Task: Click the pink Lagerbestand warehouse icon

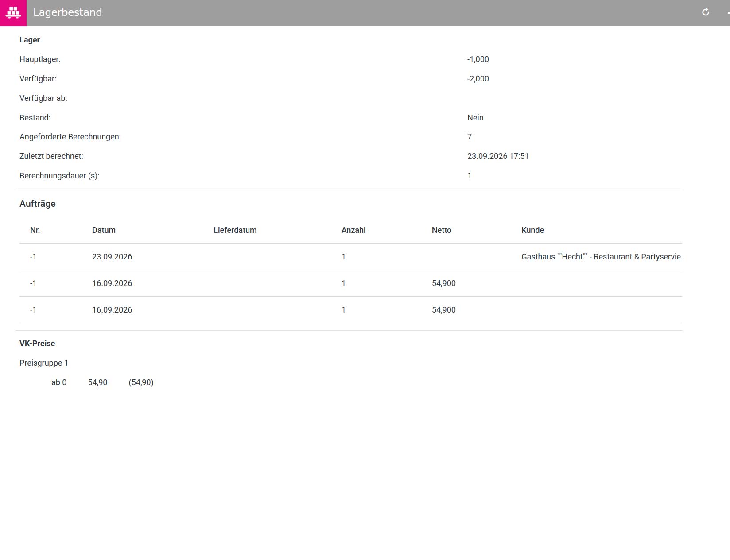Action: (13, 13)
